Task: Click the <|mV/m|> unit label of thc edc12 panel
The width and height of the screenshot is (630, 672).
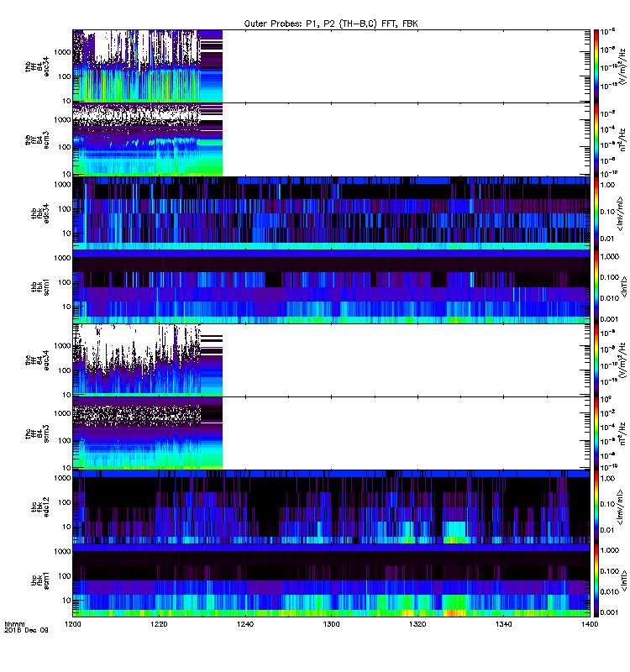Action: (620, 507)
